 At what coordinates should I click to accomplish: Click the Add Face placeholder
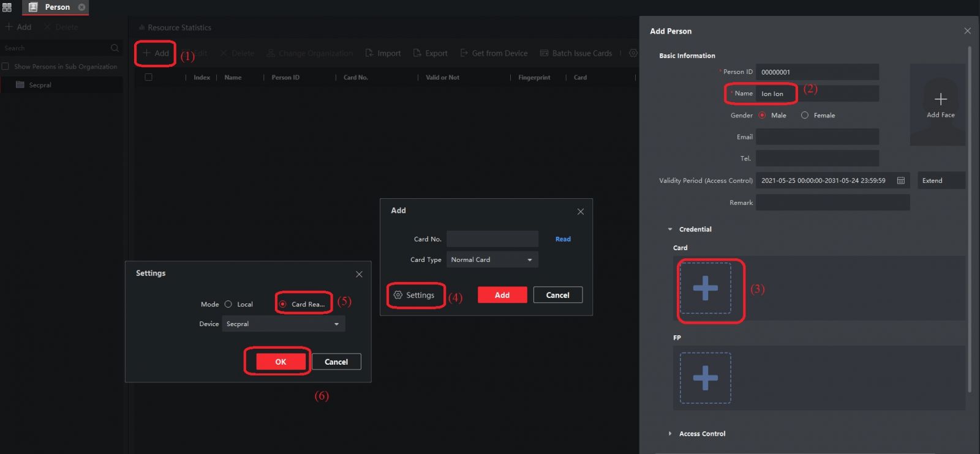pyautogui.click(x=940, y=105)
